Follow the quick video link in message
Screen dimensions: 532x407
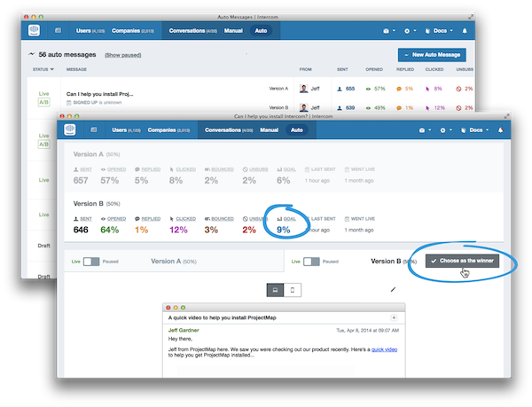pos(384,349)
